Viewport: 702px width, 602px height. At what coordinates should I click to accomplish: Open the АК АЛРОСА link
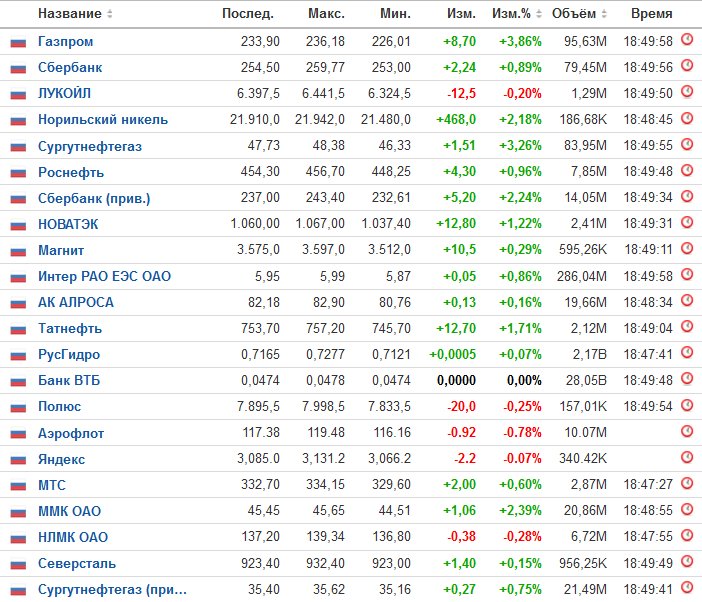click(x=76, y=302)
